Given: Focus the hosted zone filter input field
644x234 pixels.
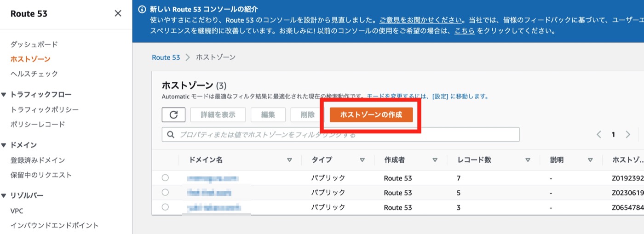Looking at the screenshot, I should [x=340, y=135].
